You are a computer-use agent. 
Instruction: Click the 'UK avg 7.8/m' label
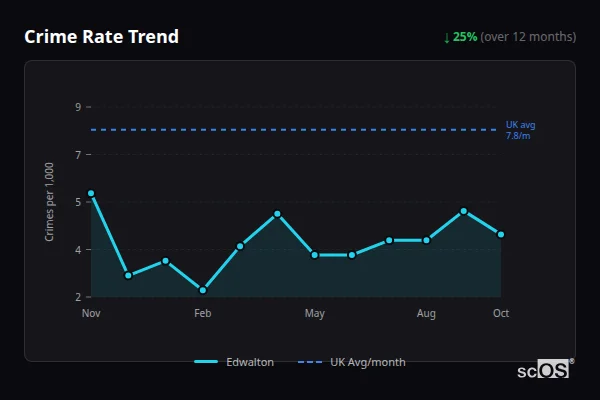coord(520,130)
